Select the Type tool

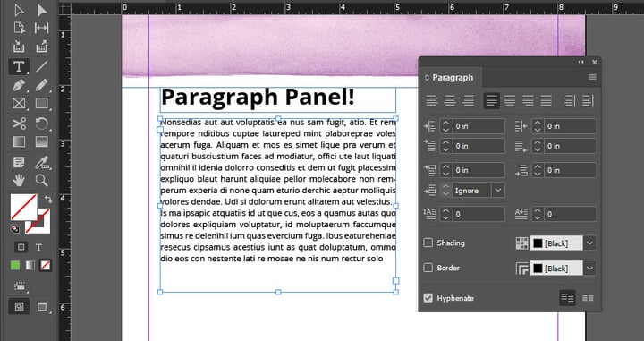click(x=19, y=66)
